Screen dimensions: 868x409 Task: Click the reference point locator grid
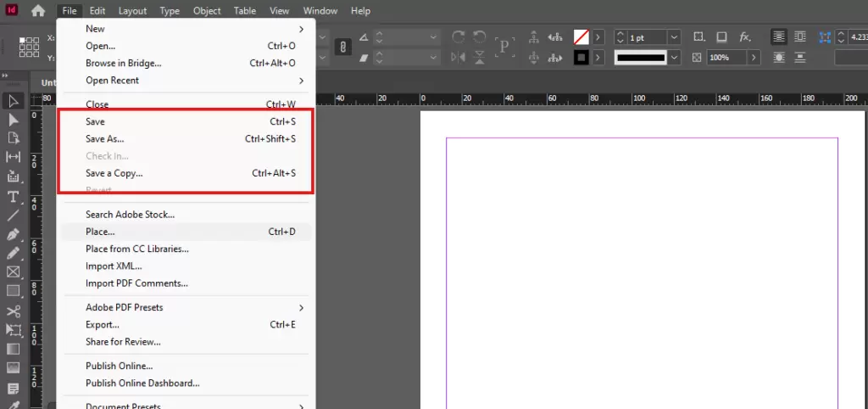pyautogui.click(x=29, y=47)
